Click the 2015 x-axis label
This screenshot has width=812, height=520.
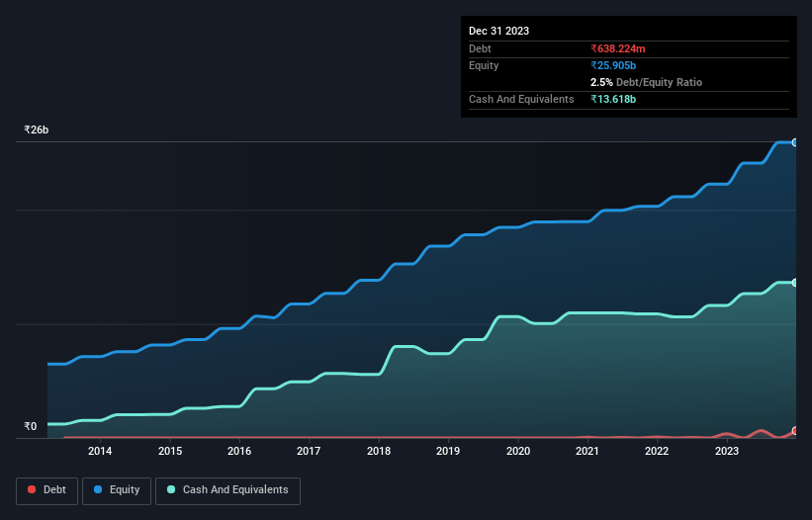(x=170, y=451)
